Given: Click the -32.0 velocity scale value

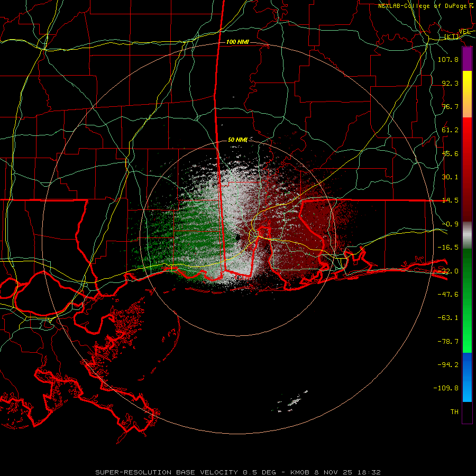Looking at the screenshot, I should pos(448,271).
